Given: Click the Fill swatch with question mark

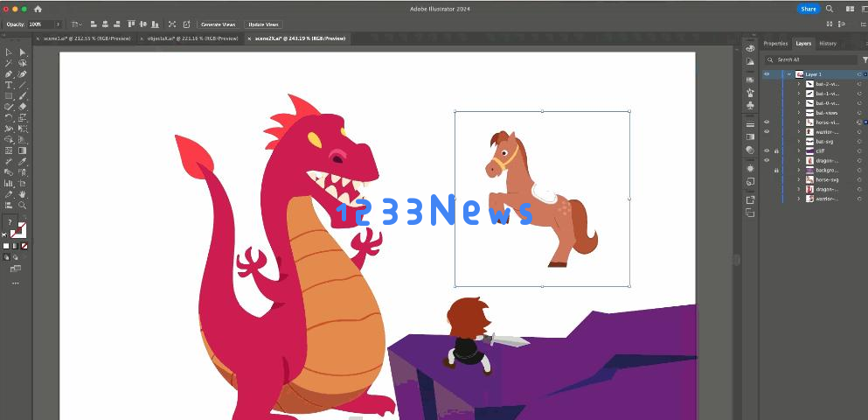Looking at the screenshot, I should tap(10, 223).
